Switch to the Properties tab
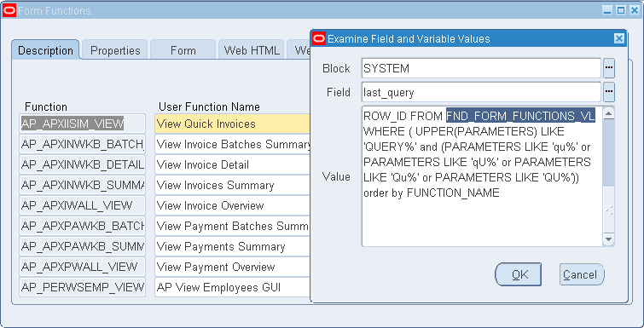This screenshot has height=328, width=644. coord(115,50)
